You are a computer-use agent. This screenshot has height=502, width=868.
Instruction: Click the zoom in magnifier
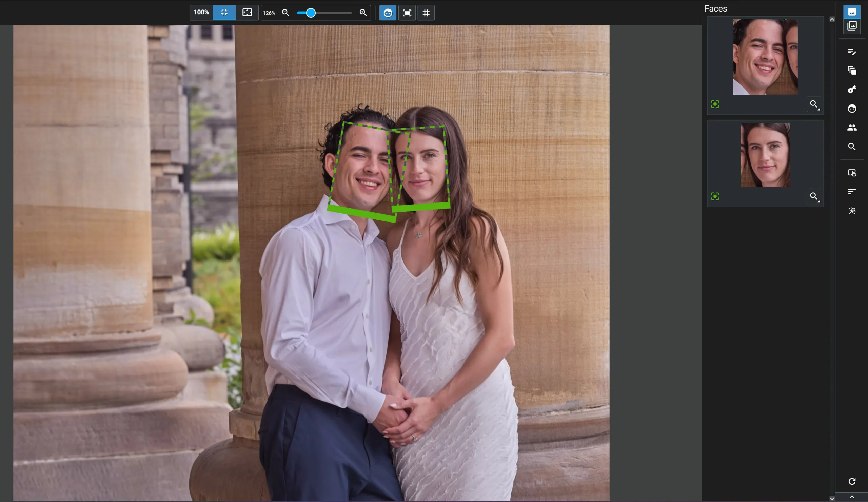(x=363, y=13)
